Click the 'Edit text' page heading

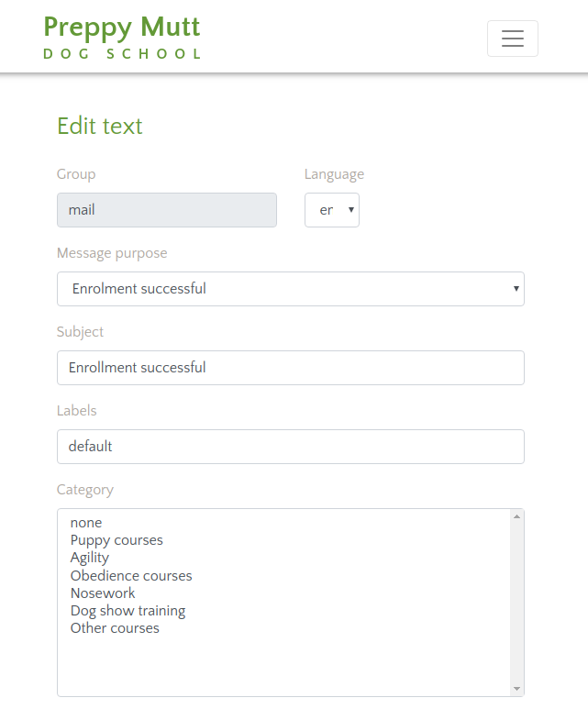point(99,126)
